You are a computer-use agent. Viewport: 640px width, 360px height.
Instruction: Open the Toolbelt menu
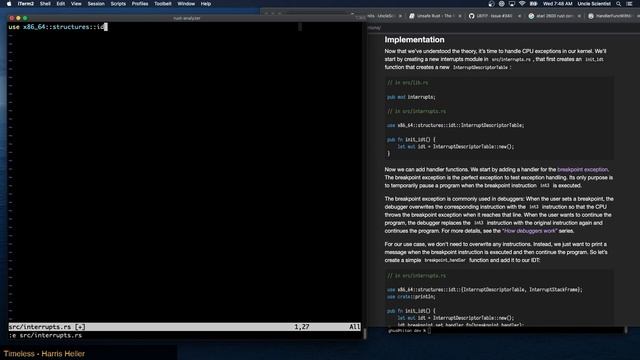point(163,4)
